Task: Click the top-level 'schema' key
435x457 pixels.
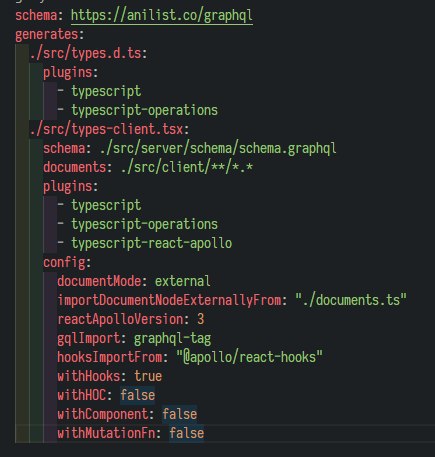Action: click(36, 15)
